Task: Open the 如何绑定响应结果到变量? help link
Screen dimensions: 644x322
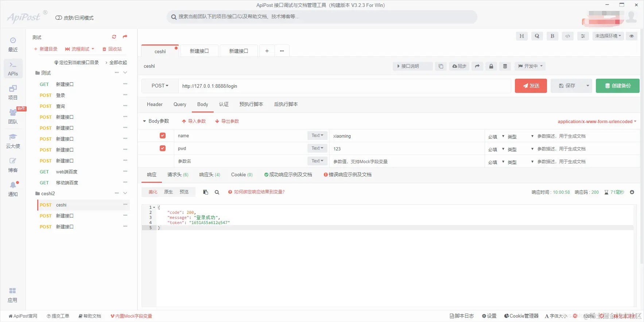Action: [x=256, y=192]
